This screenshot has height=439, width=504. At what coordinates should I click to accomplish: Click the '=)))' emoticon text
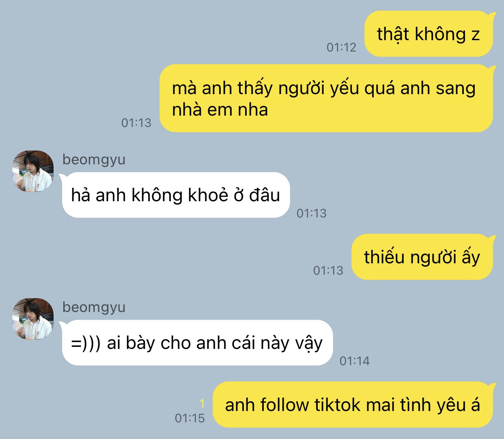tap(86, 343)
